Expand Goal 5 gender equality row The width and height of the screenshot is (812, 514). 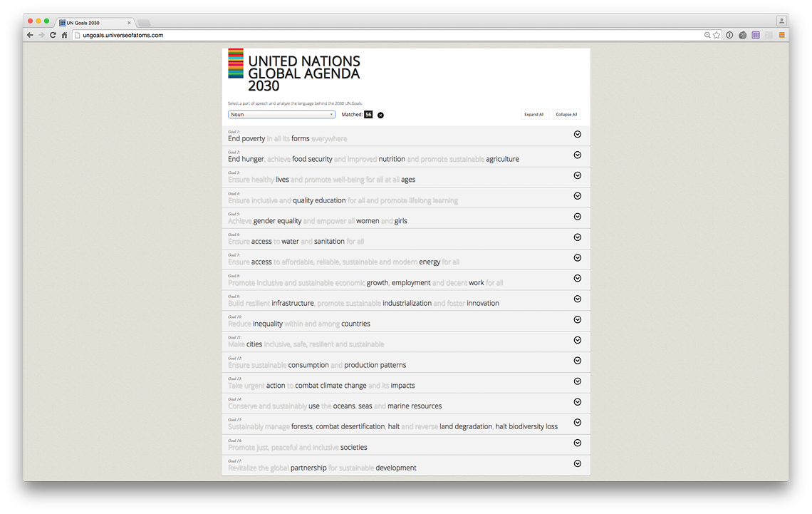point(578,217)
